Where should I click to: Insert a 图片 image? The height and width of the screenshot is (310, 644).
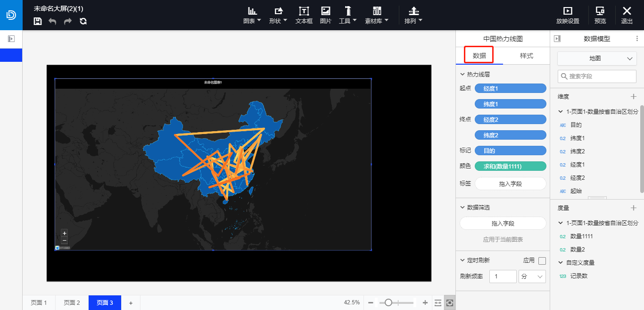[x=326, y=15]
